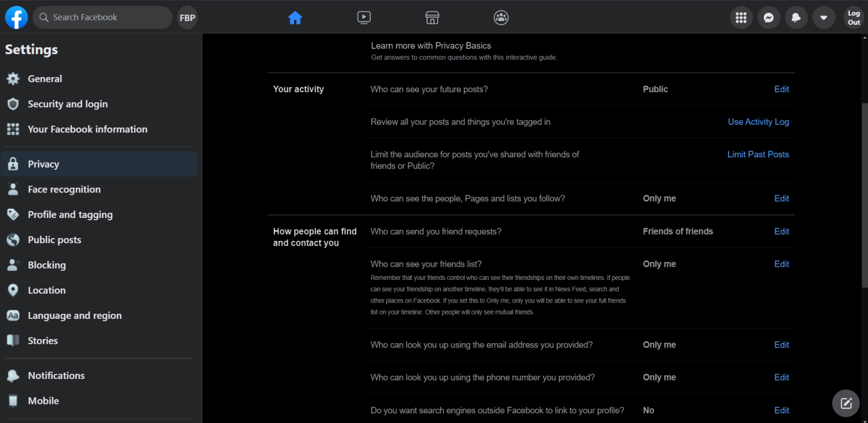Open Stories settings
The width and height of the screenshot is (868, 423).
(99, 341)
